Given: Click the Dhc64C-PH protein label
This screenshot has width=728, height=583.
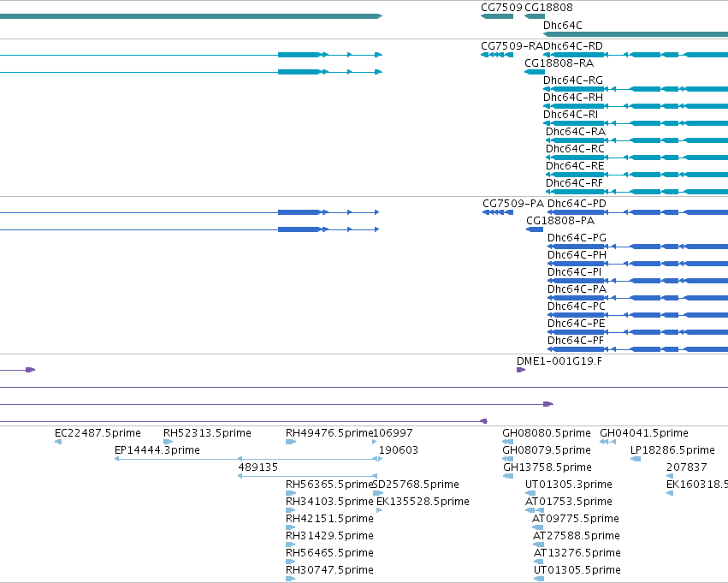Looking at the screenshot, I should [x=577, y=255].
